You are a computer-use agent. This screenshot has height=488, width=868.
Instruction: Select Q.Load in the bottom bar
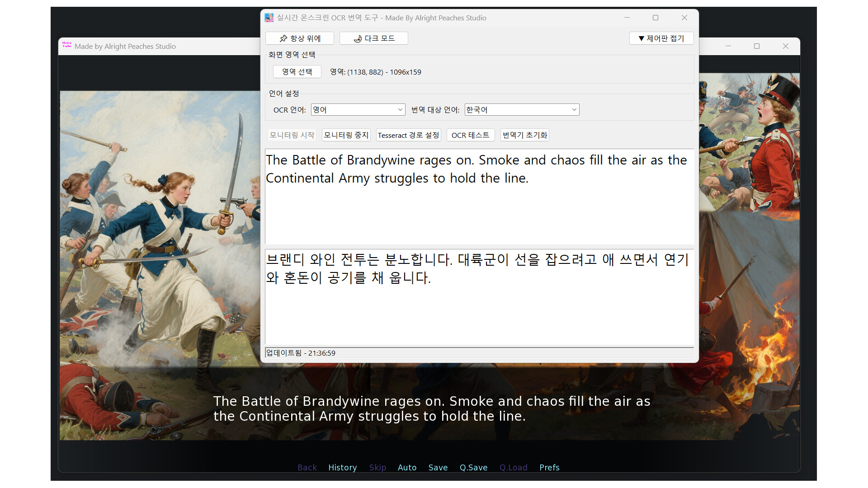[514, 468]
